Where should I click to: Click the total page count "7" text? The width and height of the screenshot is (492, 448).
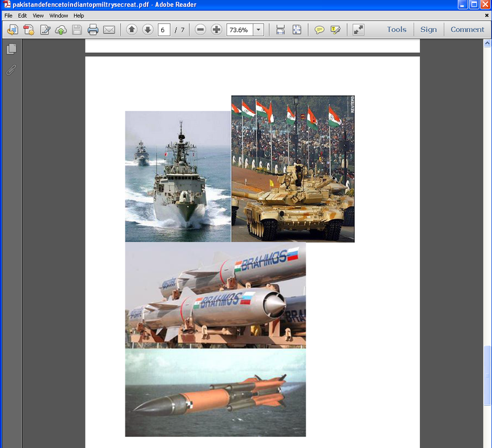click(x=183, y=30)
